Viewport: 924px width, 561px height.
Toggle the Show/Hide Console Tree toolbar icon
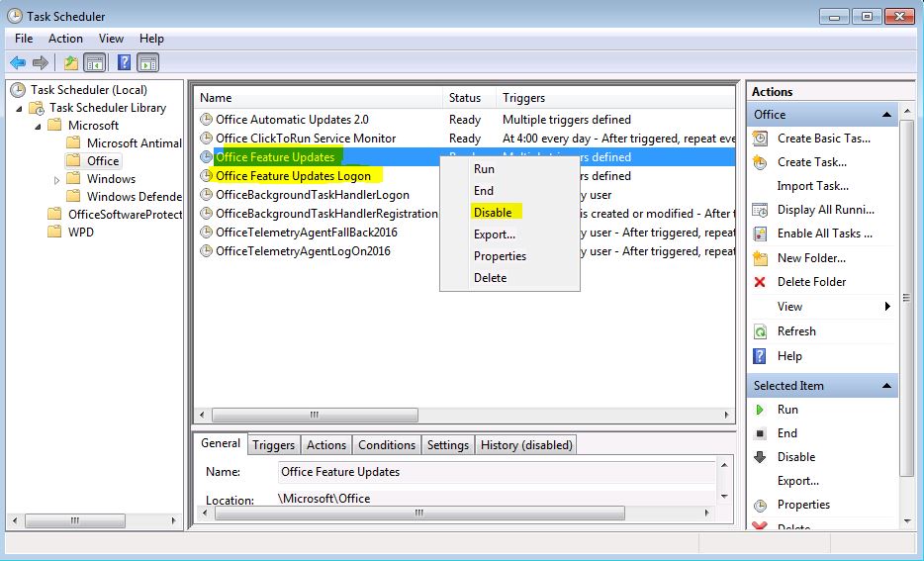(x=95, y=62)
